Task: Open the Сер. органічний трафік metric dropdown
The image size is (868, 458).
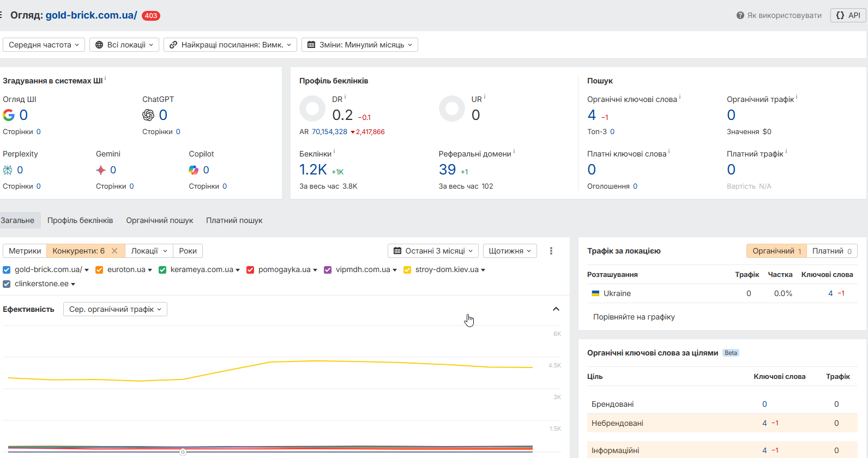Action: [x=115, y=309]
